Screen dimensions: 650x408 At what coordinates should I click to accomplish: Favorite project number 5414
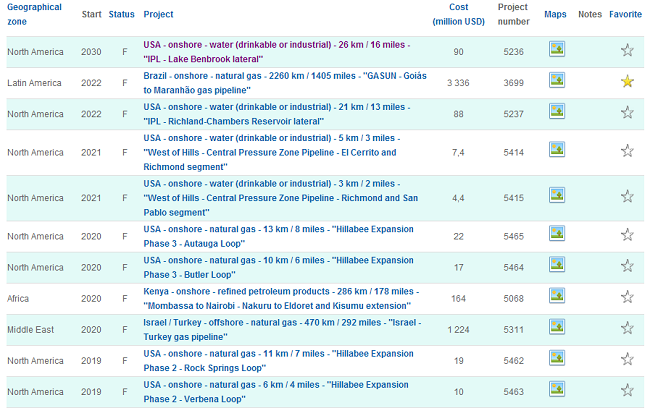tap(627, 151)
